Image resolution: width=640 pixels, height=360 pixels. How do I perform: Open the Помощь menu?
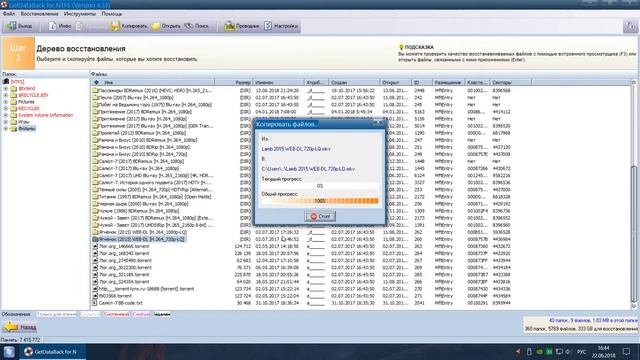pos(112,14)
